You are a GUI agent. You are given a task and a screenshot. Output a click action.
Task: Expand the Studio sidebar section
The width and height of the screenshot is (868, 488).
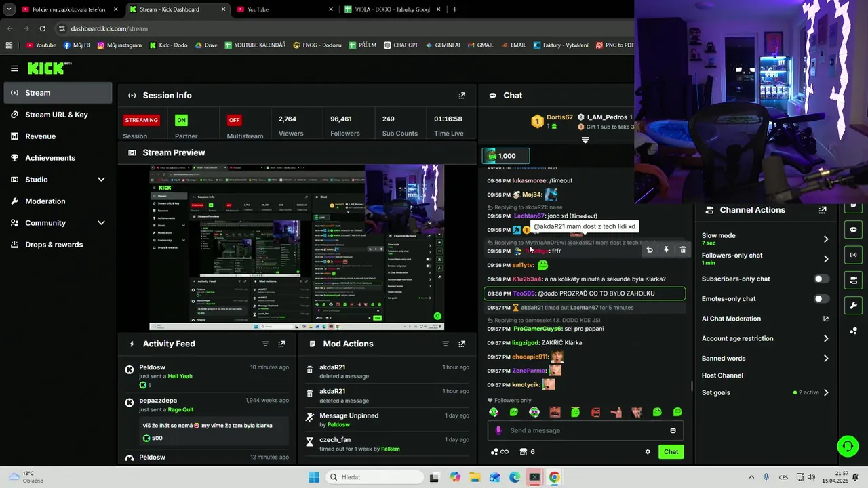pyautogui.click(x=101, y=180)
